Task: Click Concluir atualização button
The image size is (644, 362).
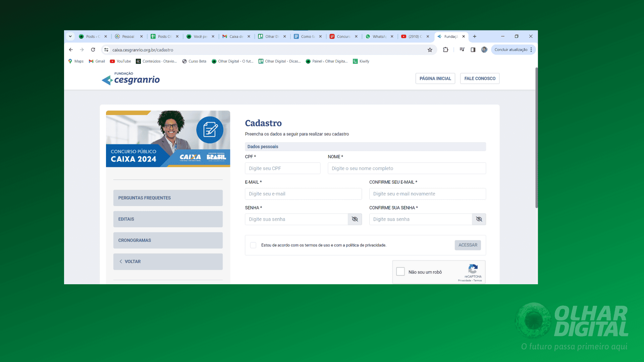Action: click(511, 50)
